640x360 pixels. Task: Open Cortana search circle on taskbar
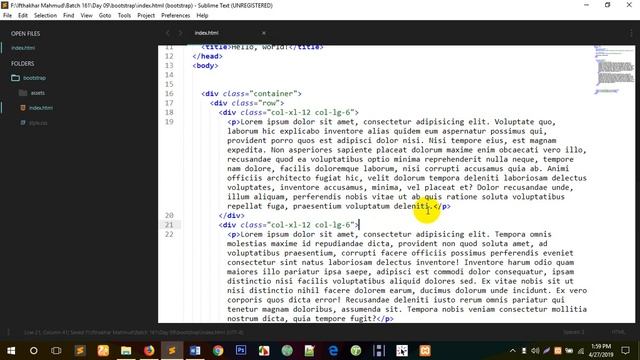tap(33, 351)
